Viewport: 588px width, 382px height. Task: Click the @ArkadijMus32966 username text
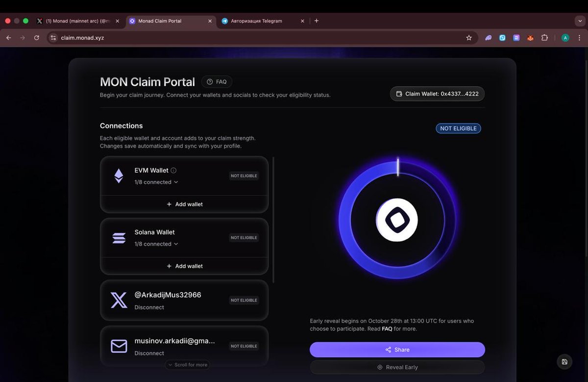pyautogui.click(x=168, y=295)
